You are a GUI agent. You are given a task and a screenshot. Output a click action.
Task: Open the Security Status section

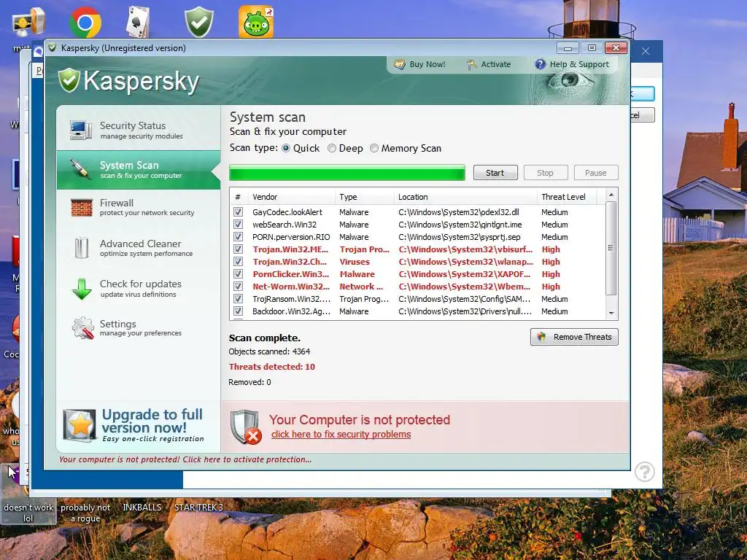(138, 130)
